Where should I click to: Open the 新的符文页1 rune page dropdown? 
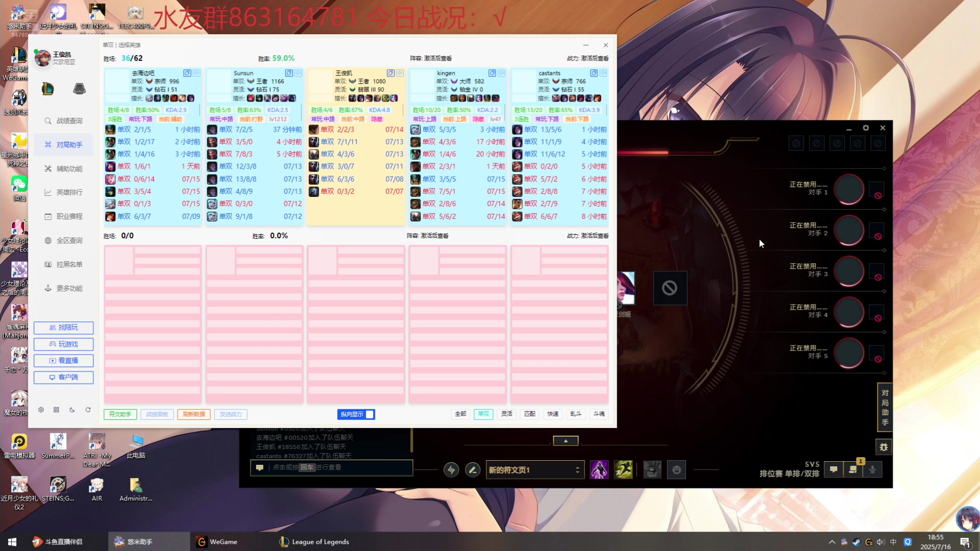pos(534,470)
